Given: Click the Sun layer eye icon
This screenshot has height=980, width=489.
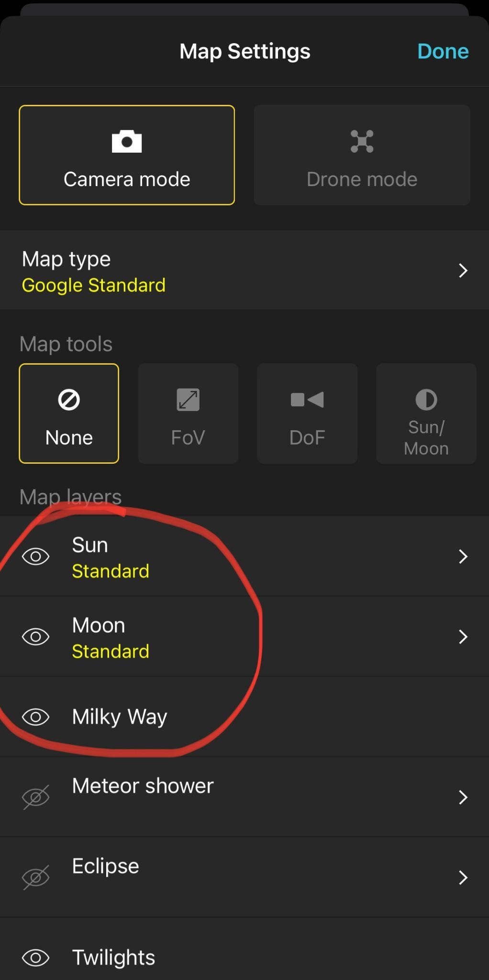Looking at the screenshot, I should [x=36, y=557].
